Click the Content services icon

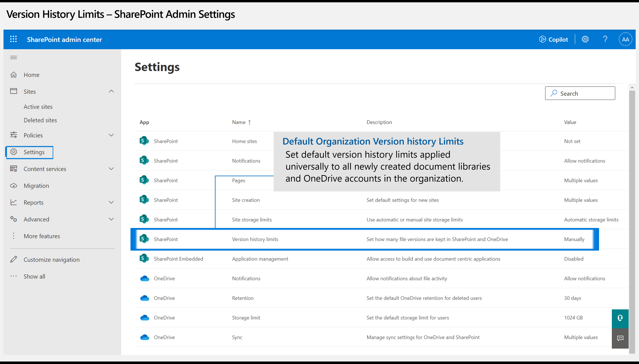tap(13, 169)
